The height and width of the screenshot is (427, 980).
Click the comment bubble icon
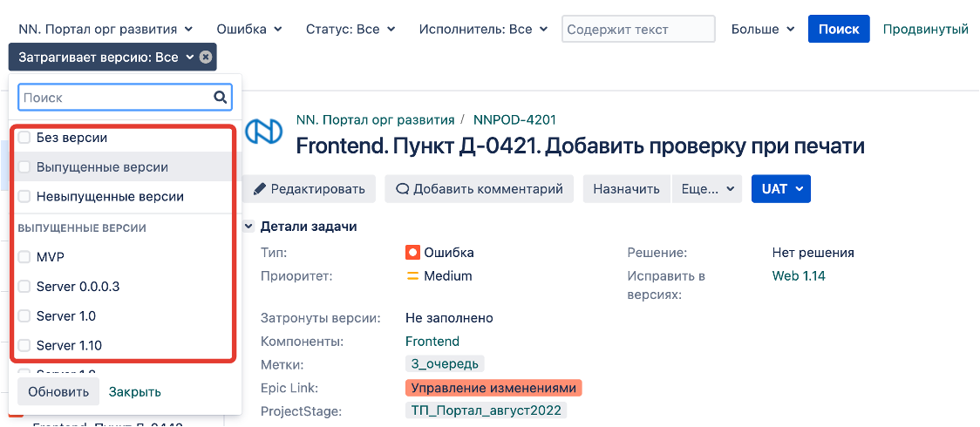pos(402,188)
